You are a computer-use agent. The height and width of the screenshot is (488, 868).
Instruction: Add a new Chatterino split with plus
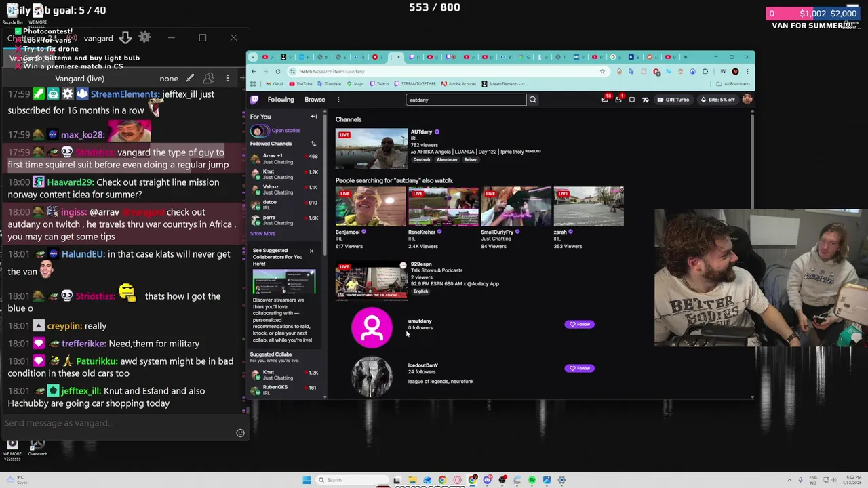243,79
